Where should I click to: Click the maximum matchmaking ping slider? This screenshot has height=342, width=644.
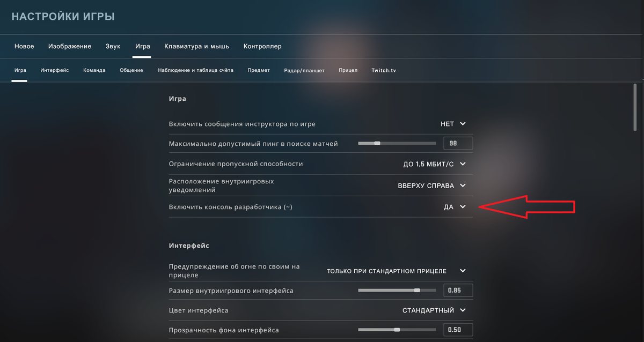(397, 143)
